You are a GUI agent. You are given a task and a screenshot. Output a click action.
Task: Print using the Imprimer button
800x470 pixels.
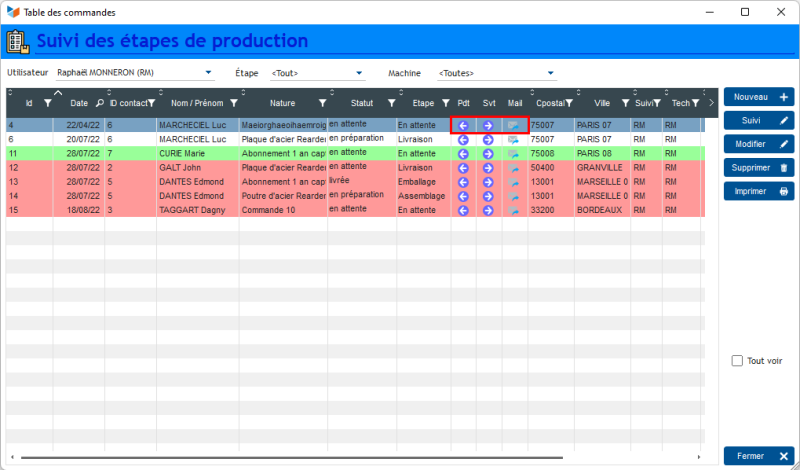click(758, 191)
